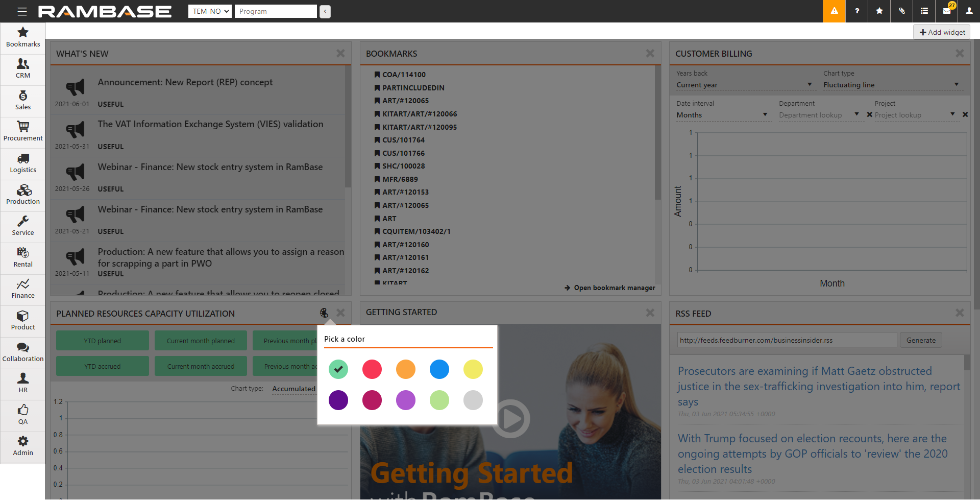Select the Collaboration menu item
This screenshot has width=980, height=500.
23,352
